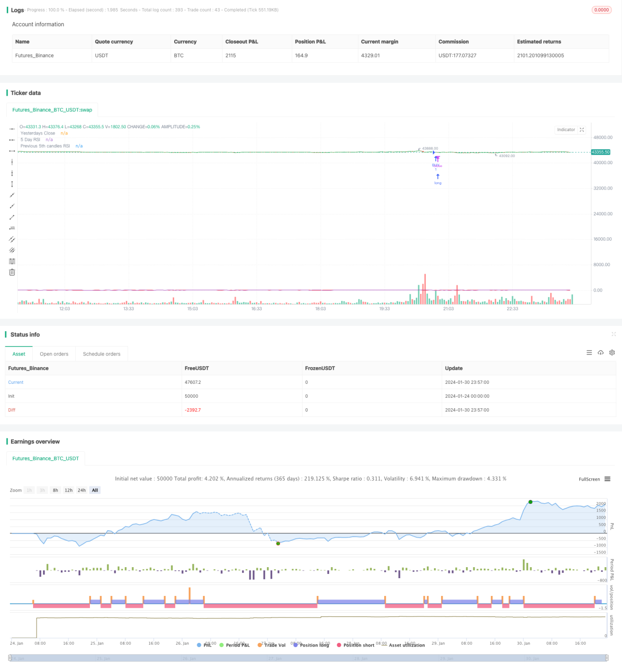Viewport: 622px width, 672px height.
Task: Click the Commission value USDT:177.07327
Action: [457, 56]
